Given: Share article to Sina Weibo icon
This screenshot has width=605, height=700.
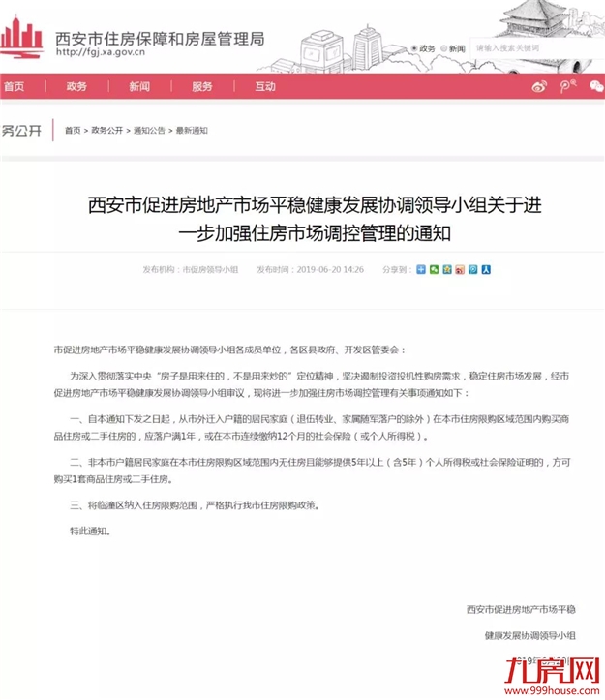Looking at the screenshot, I should 460,269.
